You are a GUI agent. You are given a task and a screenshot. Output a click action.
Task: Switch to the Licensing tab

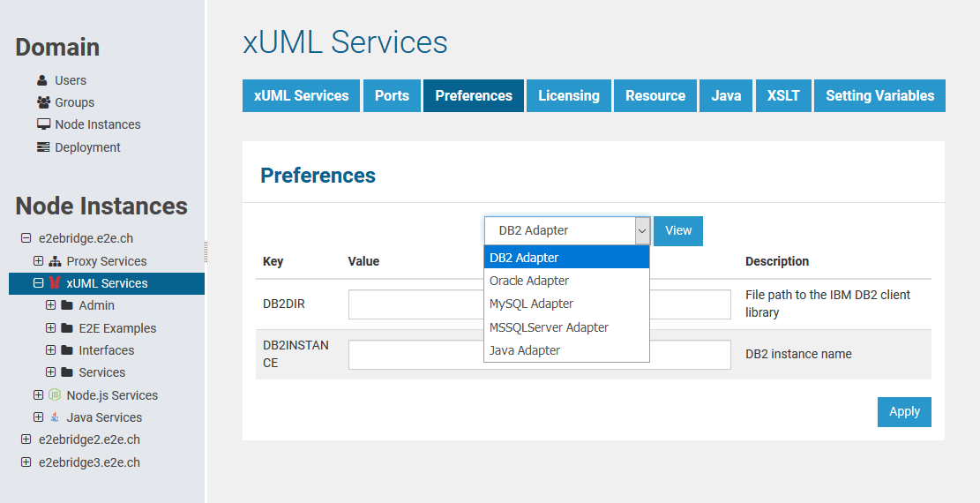[x=568, y=96]
